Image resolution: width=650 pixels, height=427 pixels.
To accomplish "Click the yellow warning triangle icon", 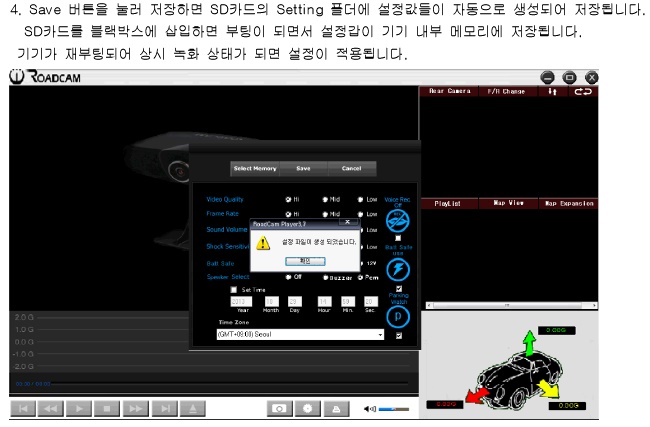I will click(263, 243).
